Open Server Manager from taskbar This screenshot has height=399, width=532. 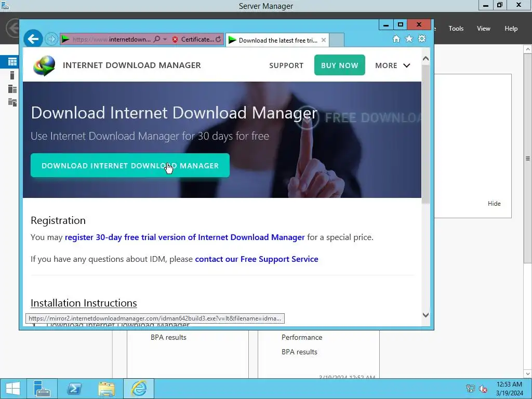click(42, 389)
